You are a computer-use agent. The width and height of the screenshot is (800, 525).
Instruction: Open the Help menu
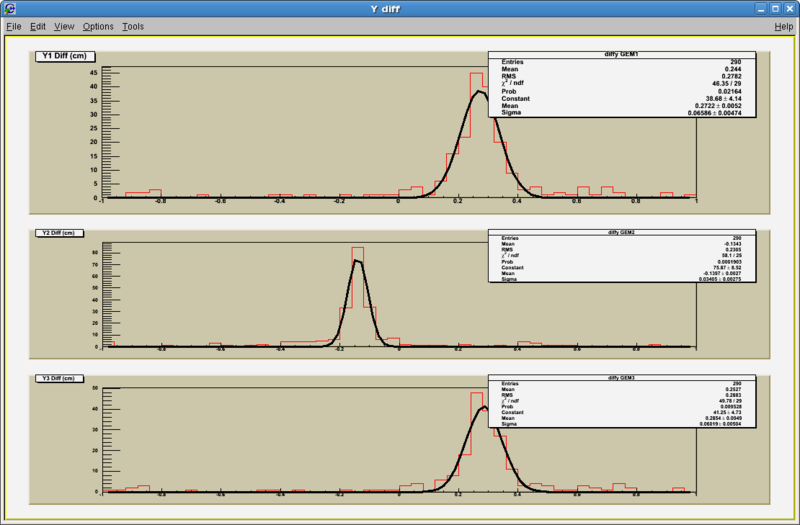tap(784, 27)
